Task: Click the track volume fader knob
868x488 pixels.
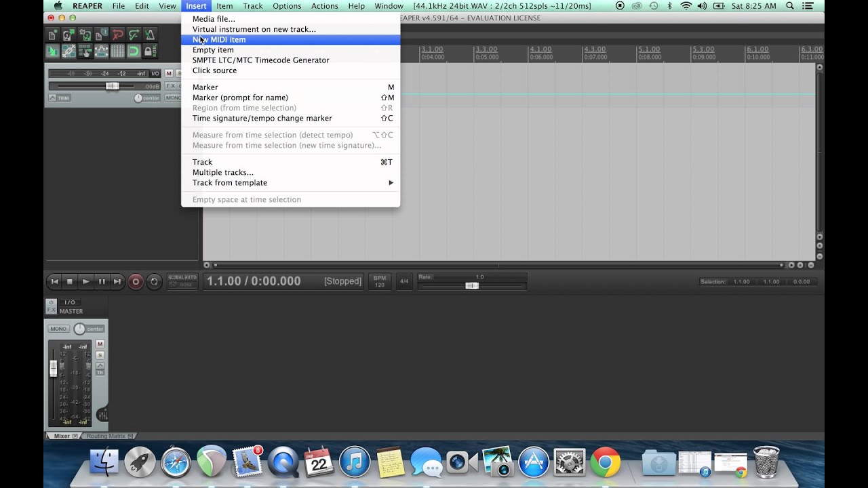Action: point(112,86)
